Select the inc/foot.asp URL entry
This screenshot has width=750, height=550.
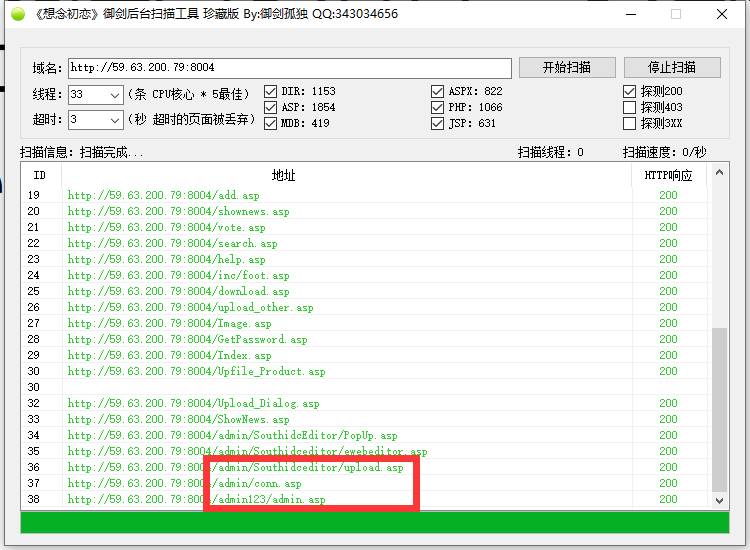[x=178, y=275]
